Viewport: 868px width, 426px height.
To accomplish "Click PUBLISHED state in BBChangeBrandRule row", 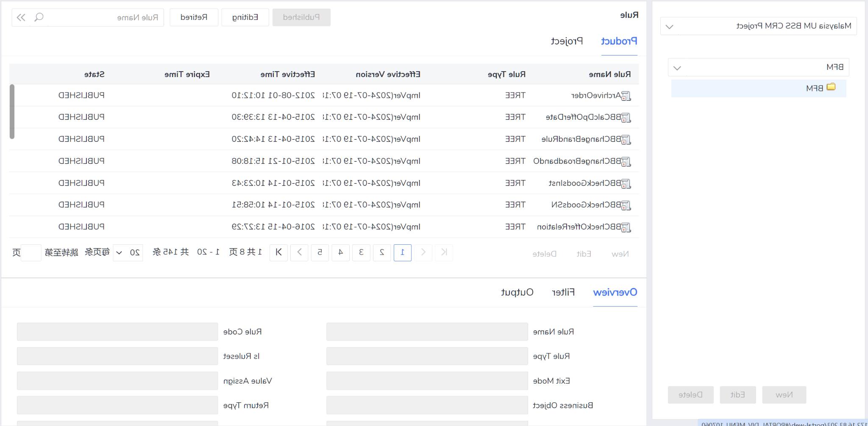I will click(x=81, y=139).
